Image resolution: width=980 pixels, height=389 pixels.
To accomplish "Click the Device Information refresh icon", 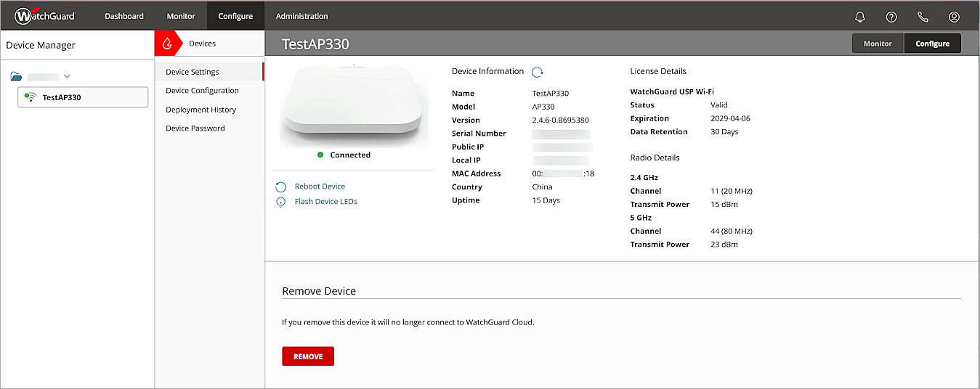I will pos(538,72).
